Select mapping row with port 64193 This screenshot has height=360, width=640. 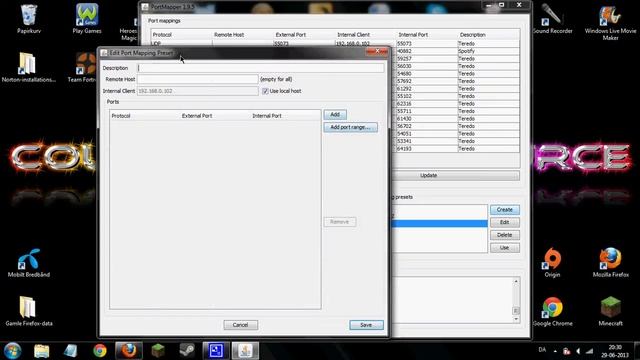coord(455,149)
